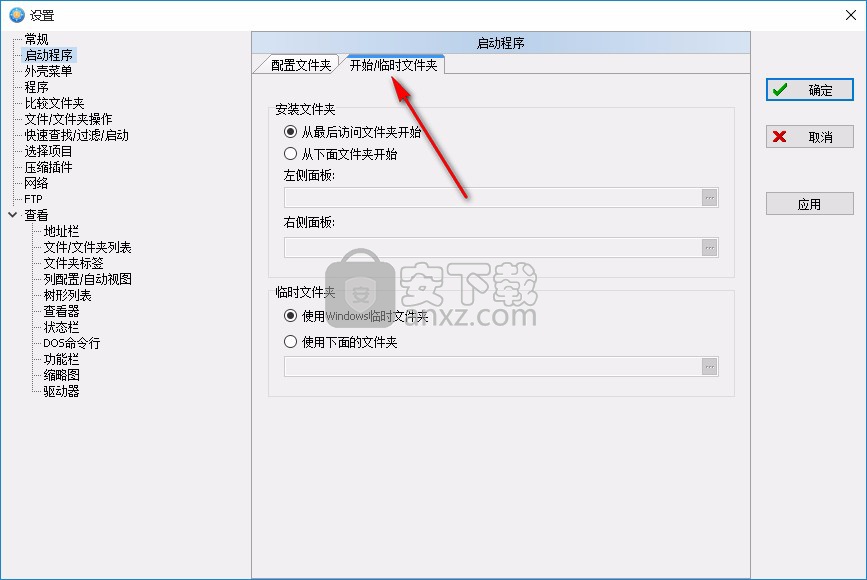The height and width of the screenshot is (580, 867).
Task: Select 查看 parent tree item
Action: point(36,215)
